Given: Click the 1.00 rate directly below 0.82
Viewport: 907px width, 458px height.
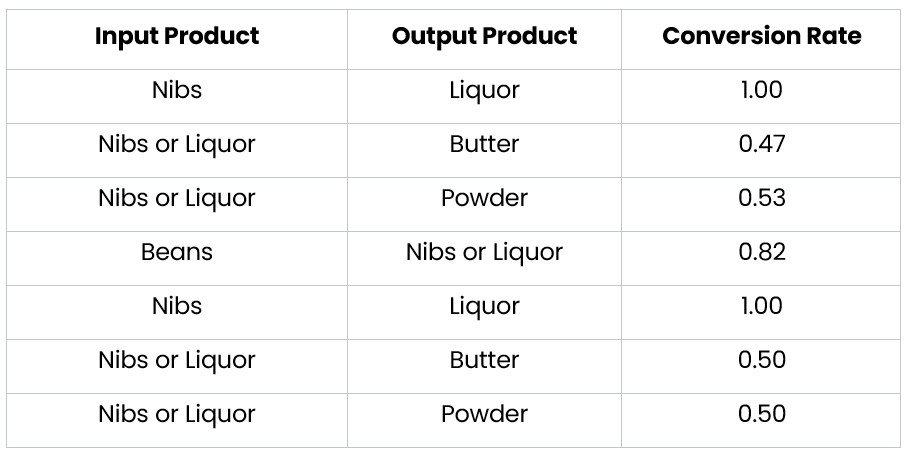Looking at the screenshot, I should 761,306.
